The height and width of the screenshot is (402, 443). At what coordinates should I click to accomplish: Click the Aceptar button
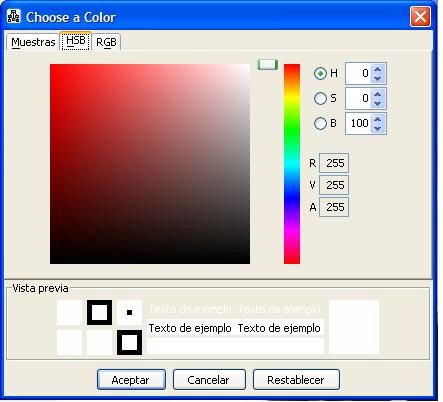pos(131,380)
